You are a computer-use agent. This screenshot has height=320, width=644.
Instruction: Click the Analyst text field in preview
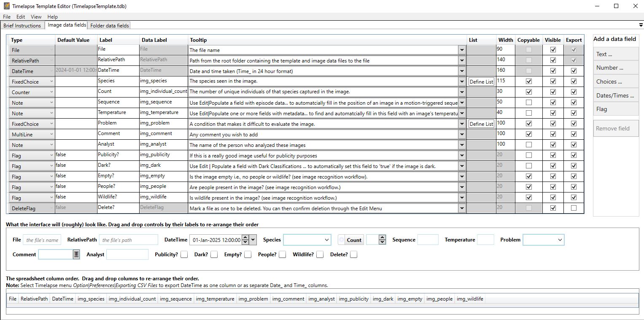[127, 255]
